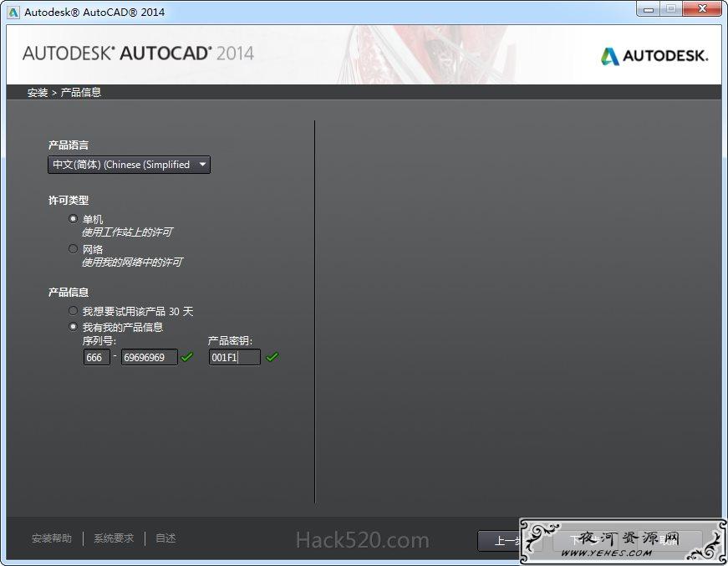Click the 使用我的网络中的许可 description text
728x566 pixels.
132,263
